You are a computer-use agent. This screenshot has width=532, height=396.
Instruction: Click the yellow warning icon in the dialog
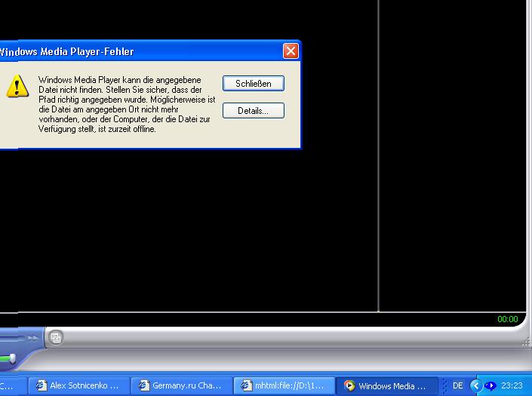pos(17,86)
